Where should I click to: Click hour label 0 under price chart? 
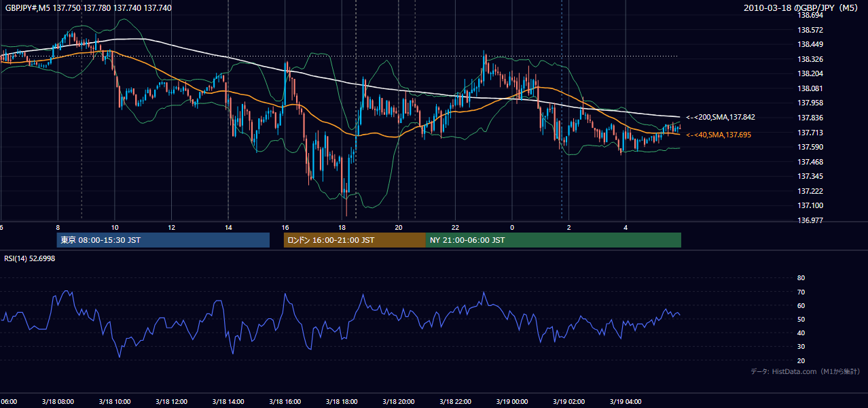click(512, 227)
